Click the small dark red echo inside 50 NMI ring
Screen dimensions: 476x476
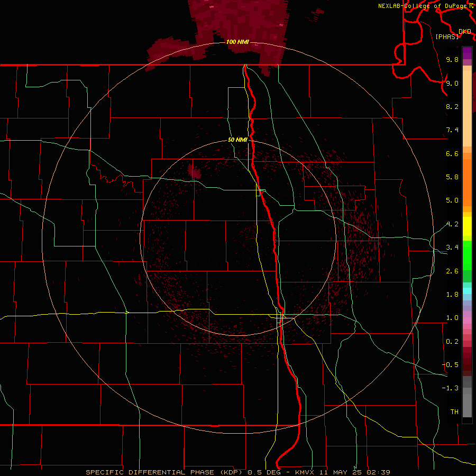(x=194, y=172)
